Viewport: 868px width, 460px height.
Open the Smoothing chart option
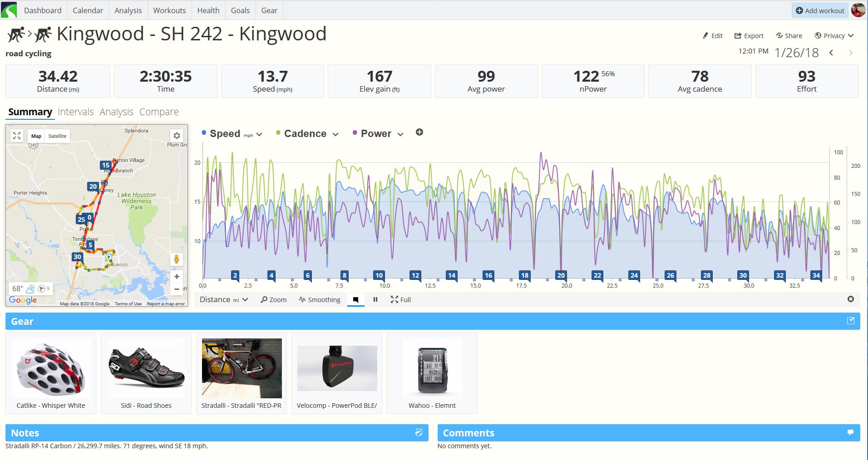coord(320,299)
